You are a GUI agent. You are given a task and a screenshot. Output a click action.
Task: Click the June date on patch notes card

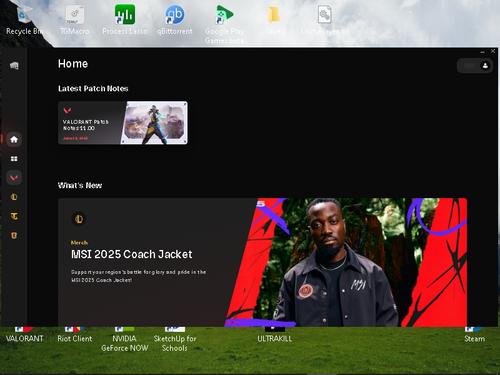(75, 138)
